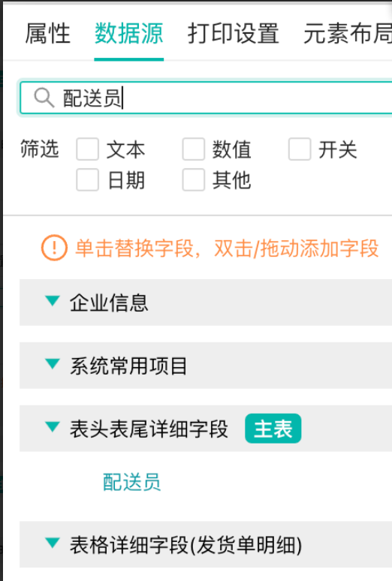The height and width of the screenshot is (581, 392).
Task: Enable the 数值 filter checkbox
Action: pyautogui.click(x=194, y=149)
